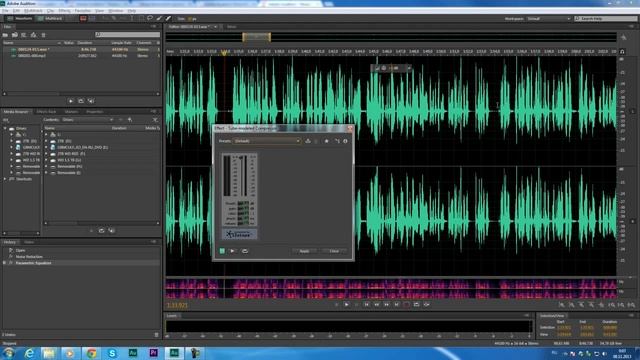The height and width of the screenshot is (360, 640).
Task: Open the Markers tab
Action: point(71,112)
